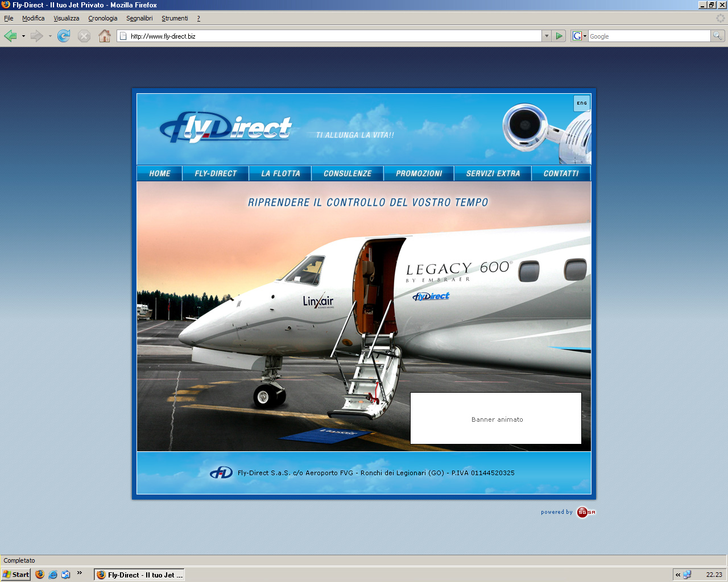Open the Back history dropdown arrow

[x=23, y=36]
